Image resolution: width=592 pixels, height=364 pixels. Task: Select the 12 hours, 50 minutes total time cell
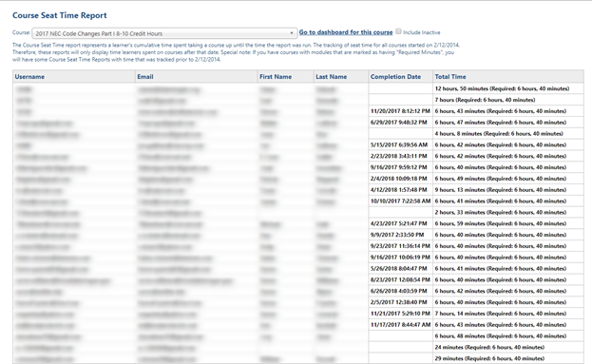click(507, 88)
